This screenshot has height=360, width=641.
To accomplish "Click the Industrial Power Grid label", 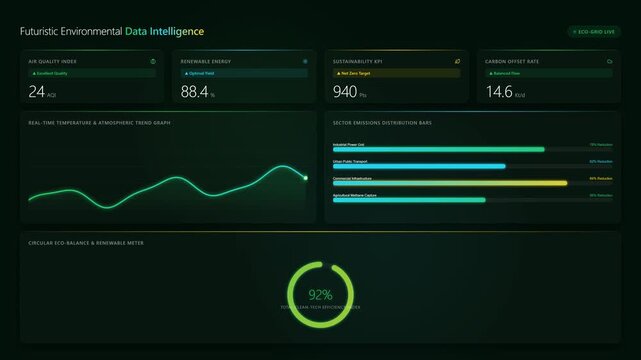I will (x=348, y=145).
